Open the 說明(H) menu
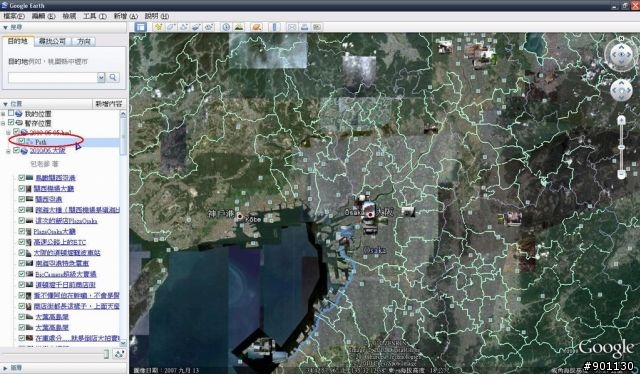This screenshot has width=640, height=374. click(157, 16)
